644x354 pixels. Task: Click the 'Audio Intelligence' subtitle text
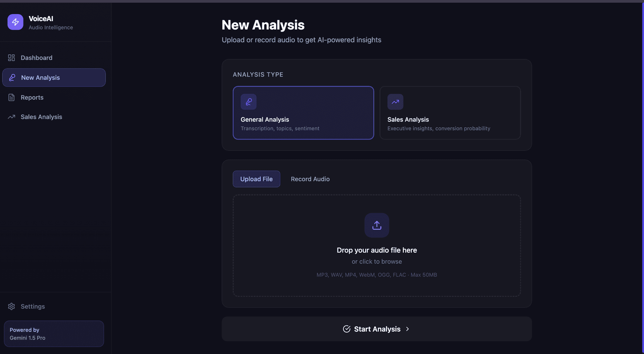(x=51, y=28)
